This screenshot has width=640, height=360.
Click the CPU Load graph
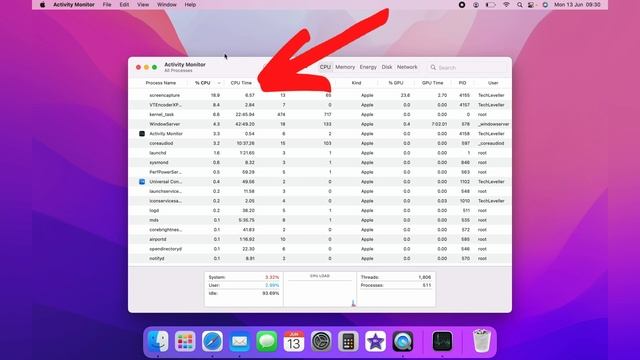click(x=320, y=289)
